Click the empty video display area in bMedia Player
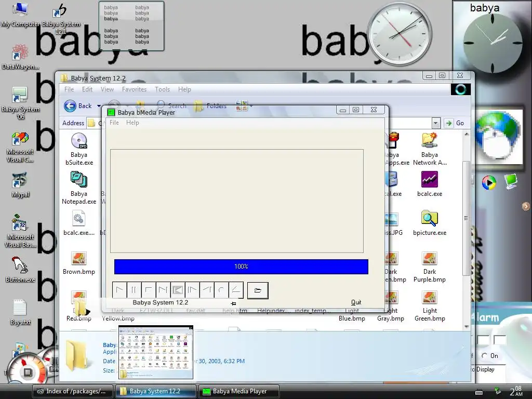 point(237,201)
